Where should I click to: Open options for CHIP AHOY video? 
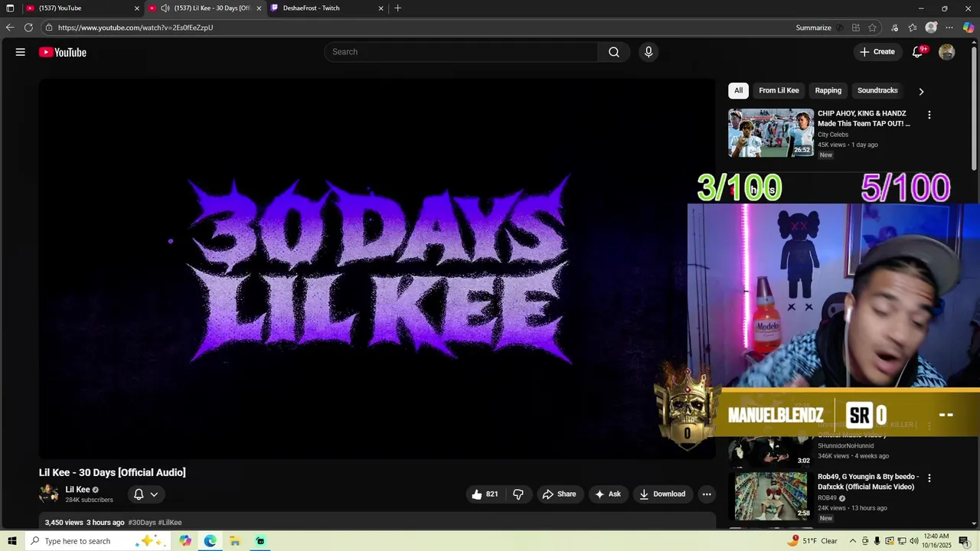pos(929,115)
